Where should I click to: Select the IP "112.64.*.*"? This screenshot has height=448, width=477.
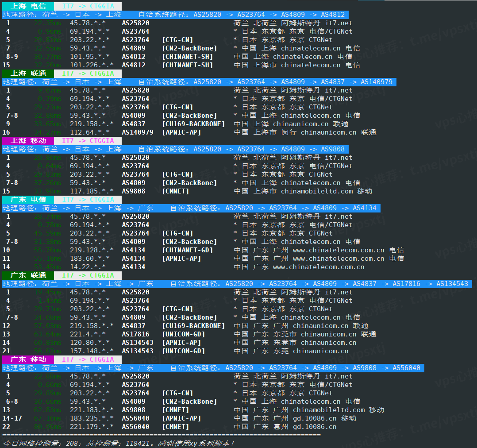point(90,132)
